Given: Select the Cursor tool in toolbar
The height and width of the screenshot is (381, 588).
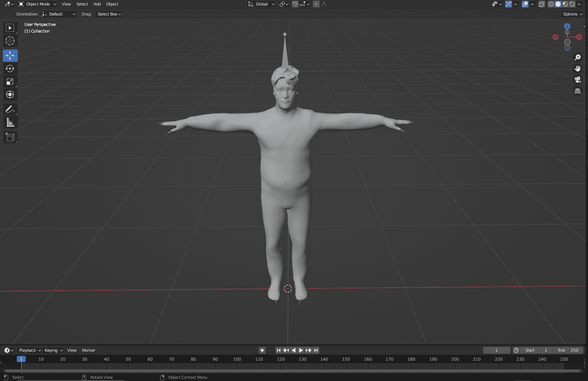Looking at the screenshot, I should click(x=10, y=41).
